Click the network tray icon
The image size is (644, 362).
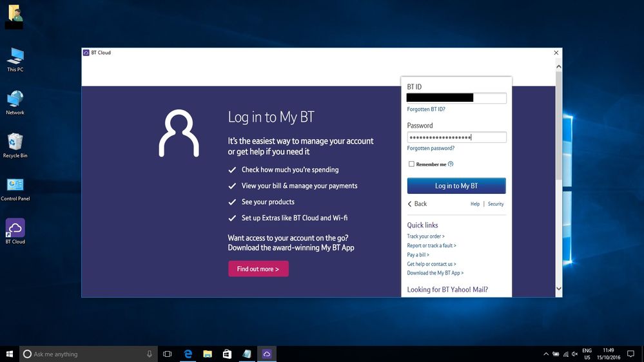point(565,354)
